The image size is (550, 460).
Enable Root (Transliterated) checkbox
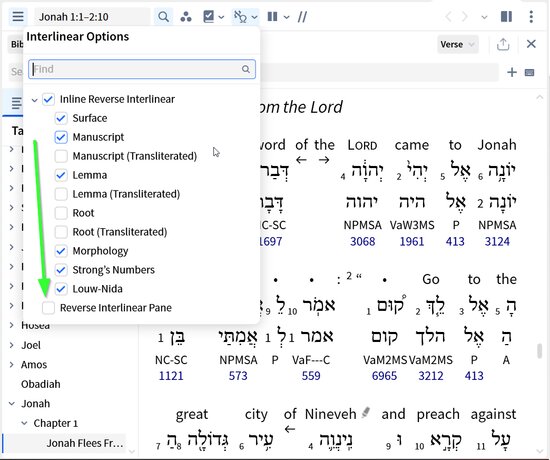pos(61,232)
